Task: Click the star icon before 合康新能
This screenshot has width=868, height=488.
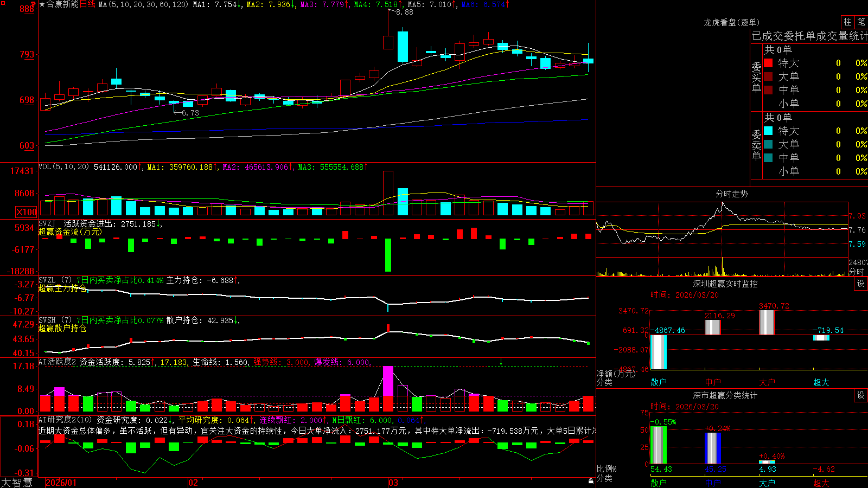Action: pyautogui.click(x=42, y=4)
